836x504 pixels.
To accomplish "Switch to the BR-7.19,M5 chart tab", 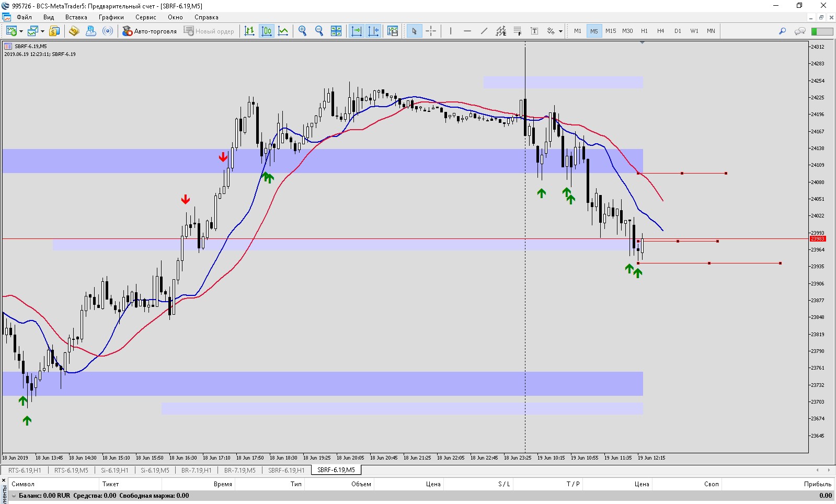I will [x=240, y=470].
